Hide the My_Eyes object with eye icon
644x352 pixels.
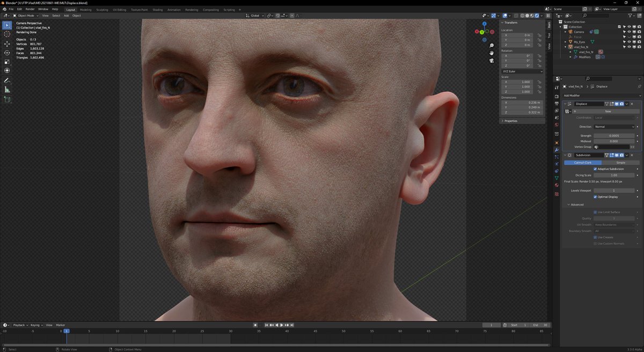629,42
